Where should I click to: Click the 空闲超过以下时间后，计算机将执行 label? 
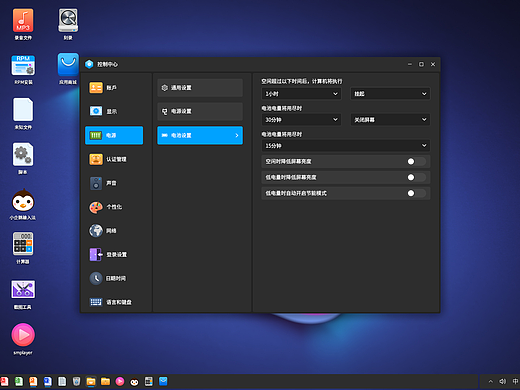point(301,81)
